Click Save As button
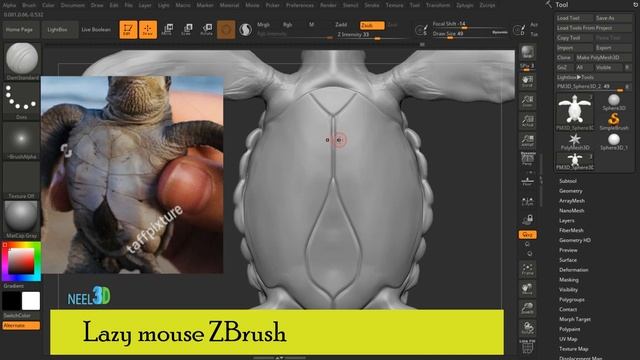Viewport: 640px width, 360px height. click(x=613, y=18)
